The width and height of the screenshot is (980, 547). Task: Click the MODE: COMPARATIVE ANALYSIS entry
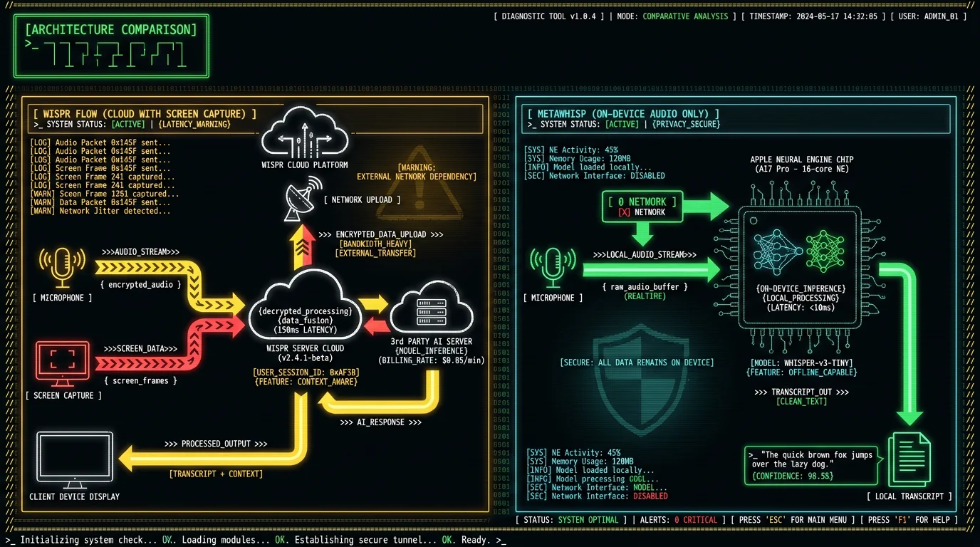click(672, 16)
